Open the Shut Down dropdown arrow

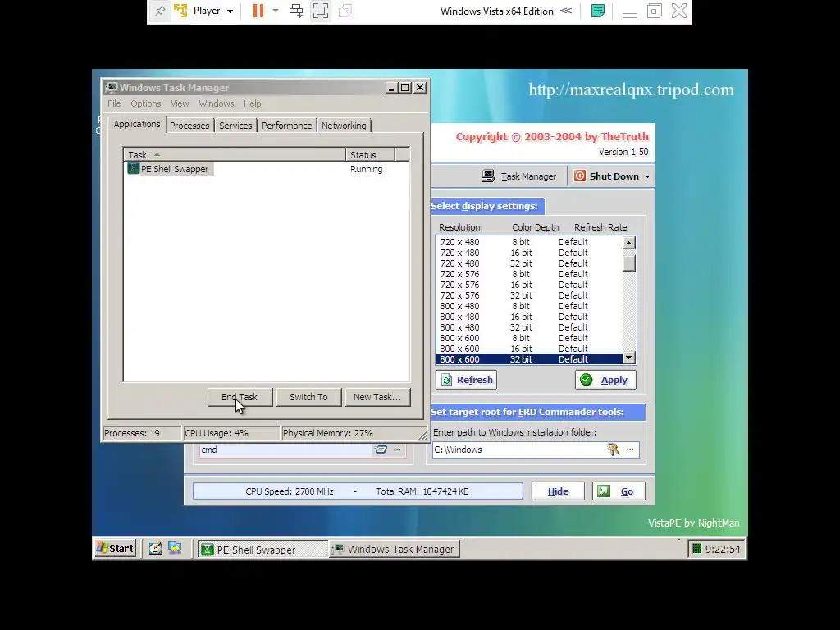tap(647, 176)
